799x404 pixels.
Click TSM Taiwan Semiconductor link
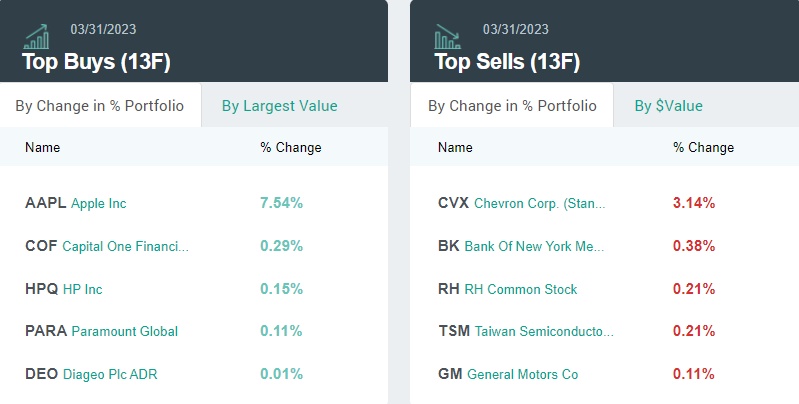tap(526, 331)
